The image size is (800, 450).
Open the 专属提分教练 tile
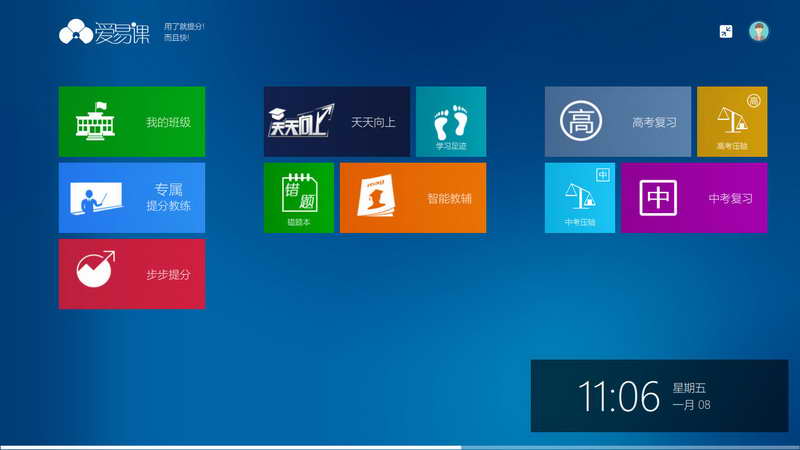coord(132,198)
